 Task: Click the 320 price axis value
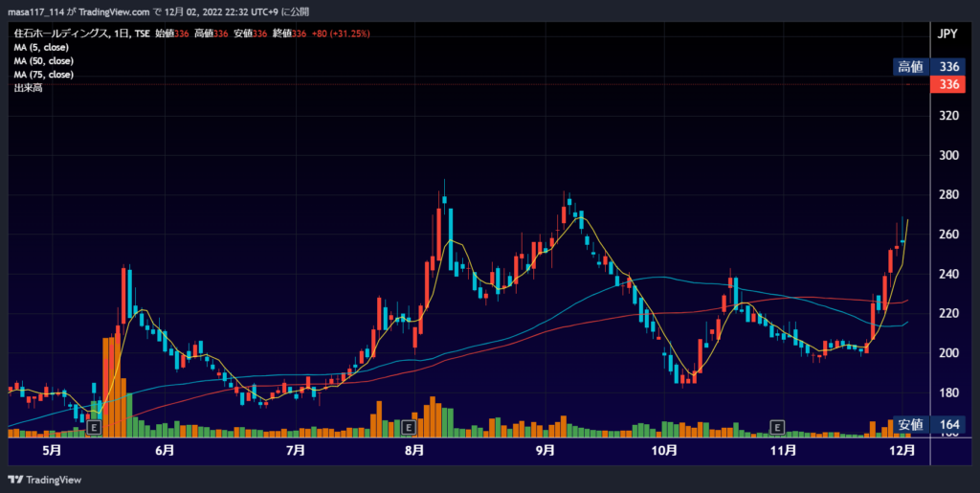(x=948, y=116)
